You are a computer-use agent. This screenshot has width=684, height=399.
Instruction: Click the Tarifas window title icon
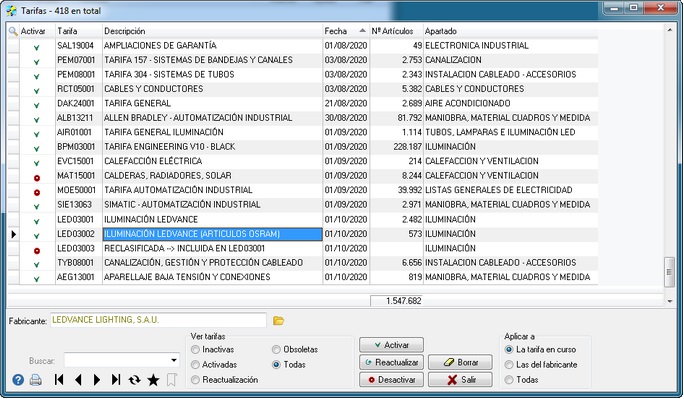tap(11, 10)
